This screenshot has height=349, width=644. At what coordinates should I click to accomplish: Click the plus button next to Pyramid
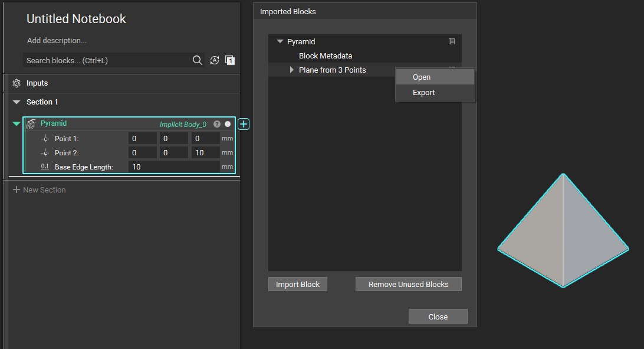coord(244,124)
